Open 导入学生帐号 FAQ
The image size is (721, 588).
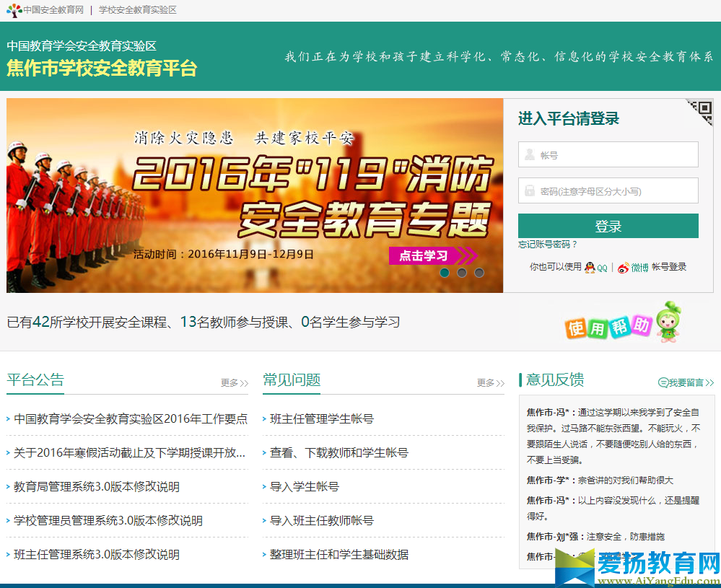pos(305,486)
